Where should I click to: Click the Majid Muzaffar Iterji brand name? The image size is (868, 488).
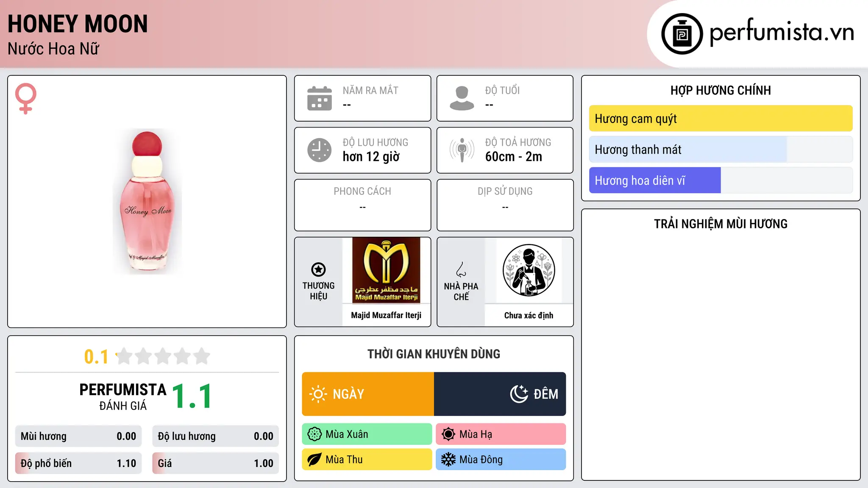click(x=386, y=315)
